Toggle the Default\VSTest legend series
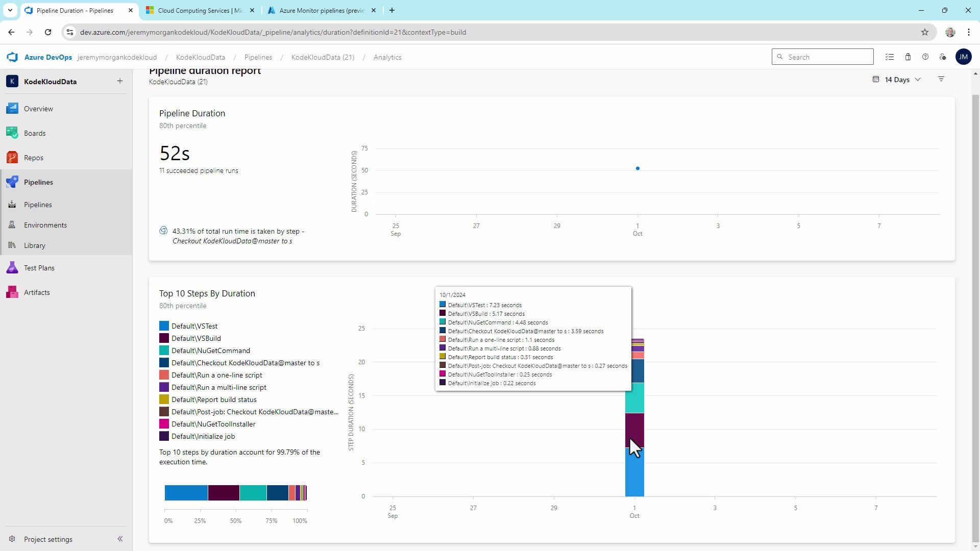 pyautogui.click(x=194, y=326)
